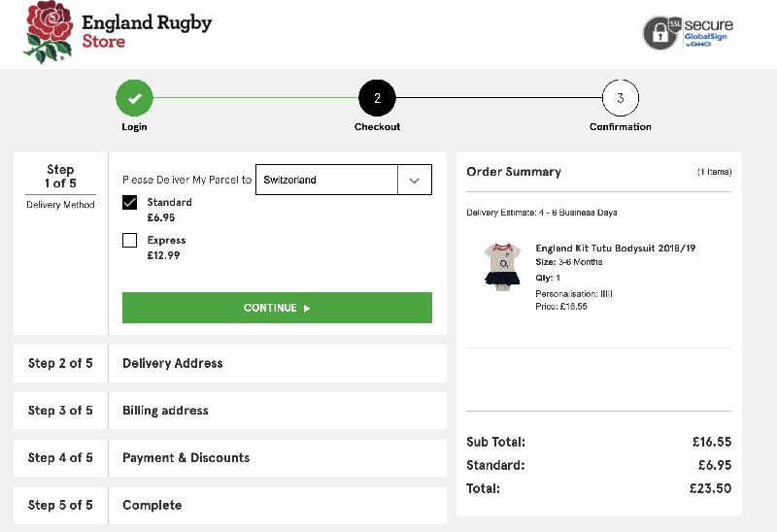Open the Switzerland country dropdown
The height and width of the screenshot is (532, 777).
(344, 180)
